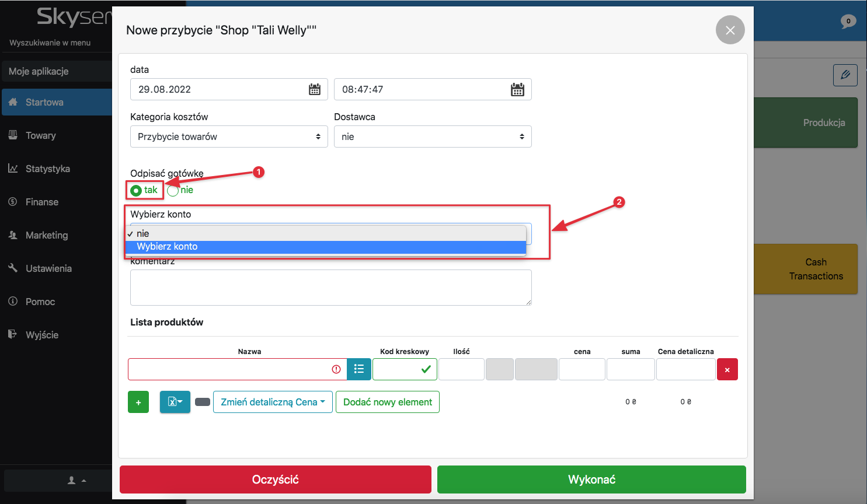Expand 'Zmień detaliczną Cena' dropdown
Screen dimensions: 867x504
pyautogui.click(x=273, y=402)
